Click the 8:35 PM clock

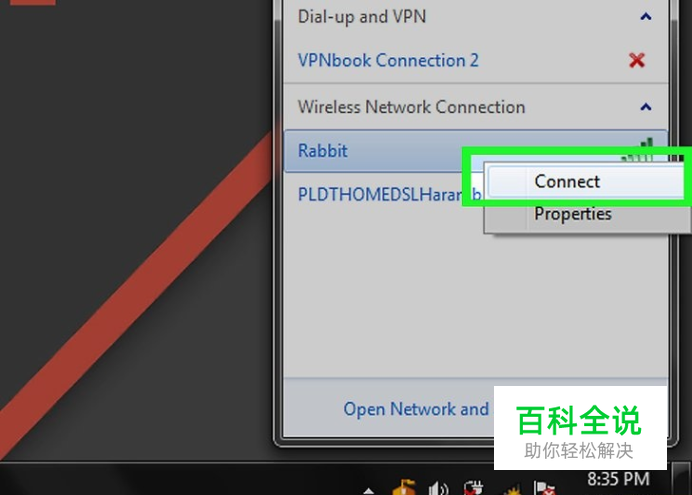[618, 479]
